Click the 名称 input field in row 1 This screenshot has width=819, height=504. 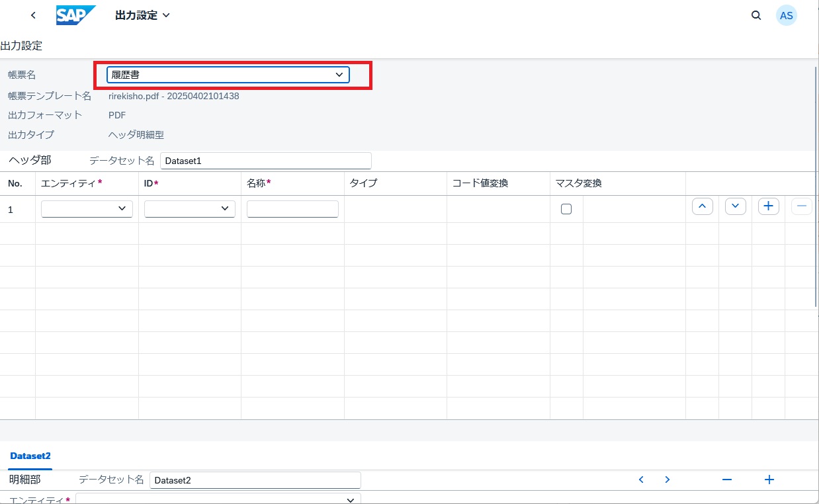[x=292, y=209]
